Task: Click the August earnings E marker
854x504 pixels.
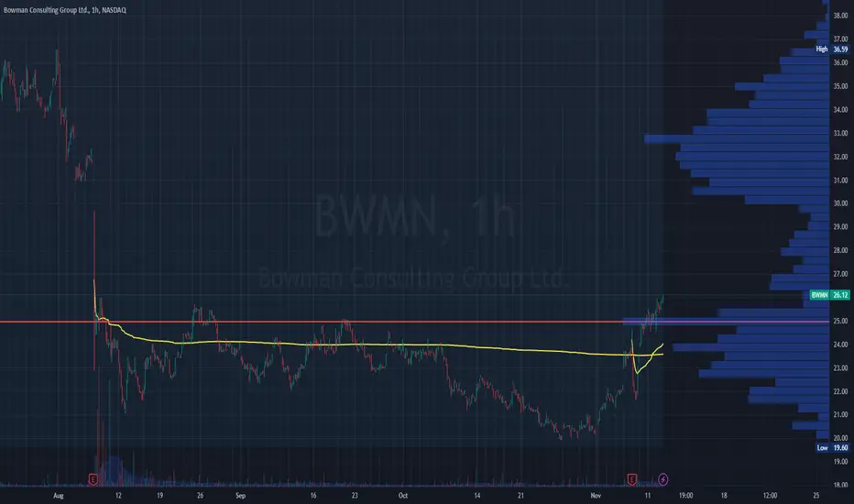Action: tap(93, 479)
